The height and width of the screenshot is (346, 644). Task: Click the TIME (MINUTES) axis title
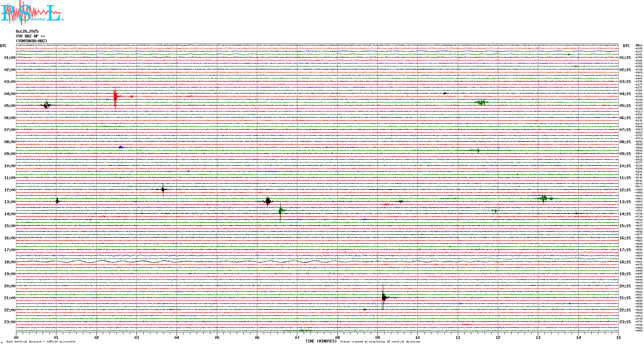point(321,341)
